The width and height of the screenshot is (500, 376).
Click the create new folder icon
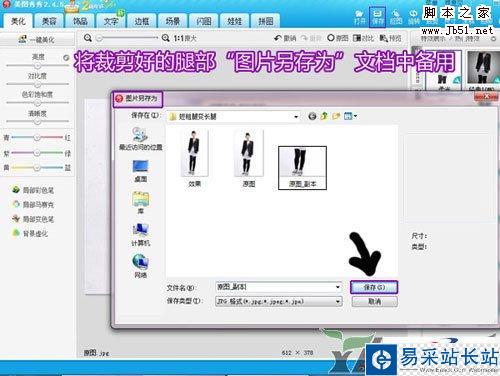[336, 116]
